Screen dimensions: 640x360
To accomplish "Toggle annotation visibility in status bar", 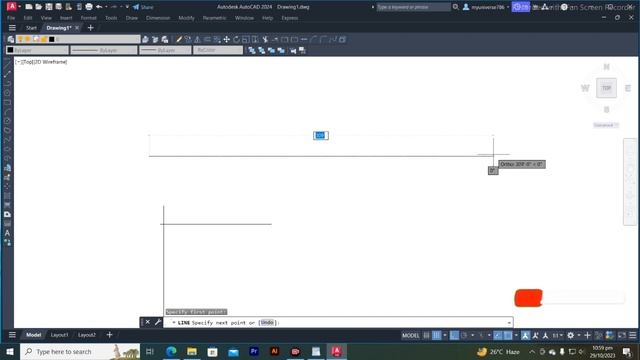I will tap(525, 335).
